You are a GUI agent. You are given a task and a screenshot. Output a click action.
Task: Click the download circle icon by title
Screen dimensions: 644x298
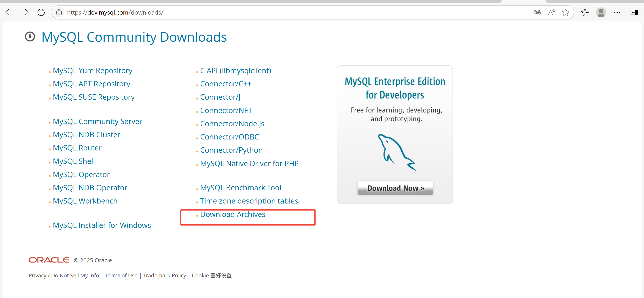tap(30, 37)
